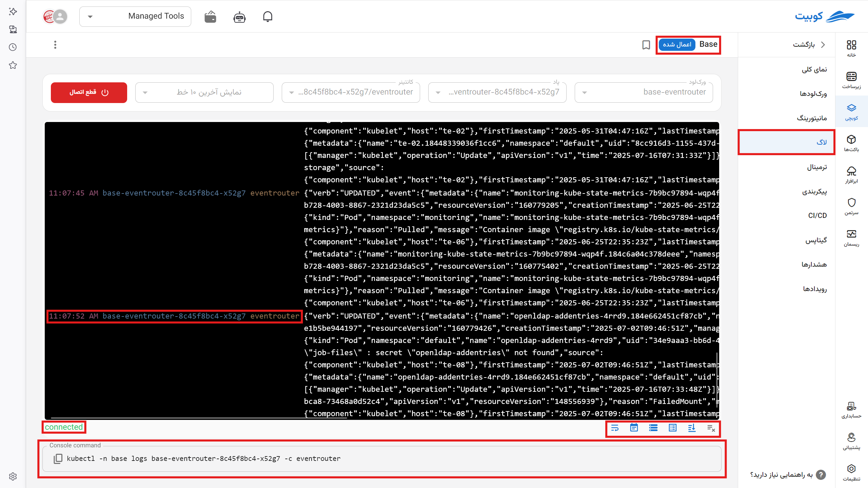
Task: Open the user profile avatar
Action: click(60, 16)
